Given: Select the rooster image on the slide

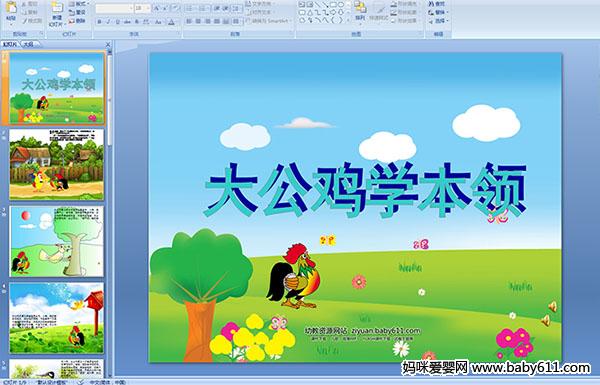Looking at the screenshot, I should [x=294, y=276].
